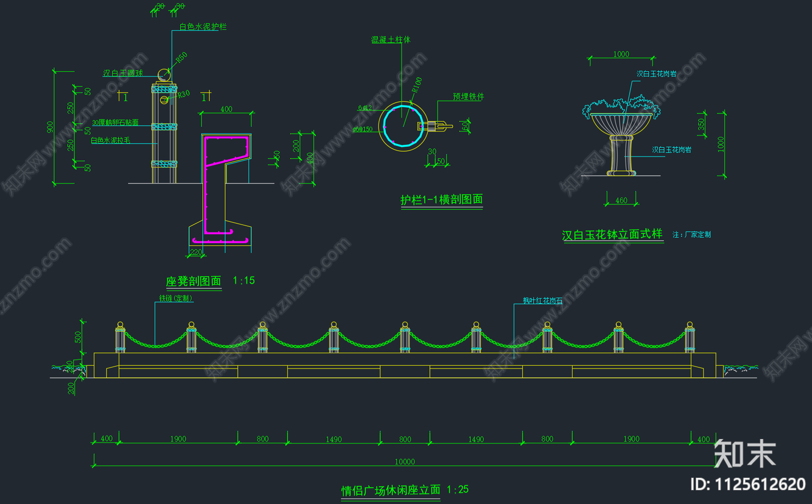Select the '白色水泥拉毛' annotation
Screen dimensions: 812x504
[111, 140]
